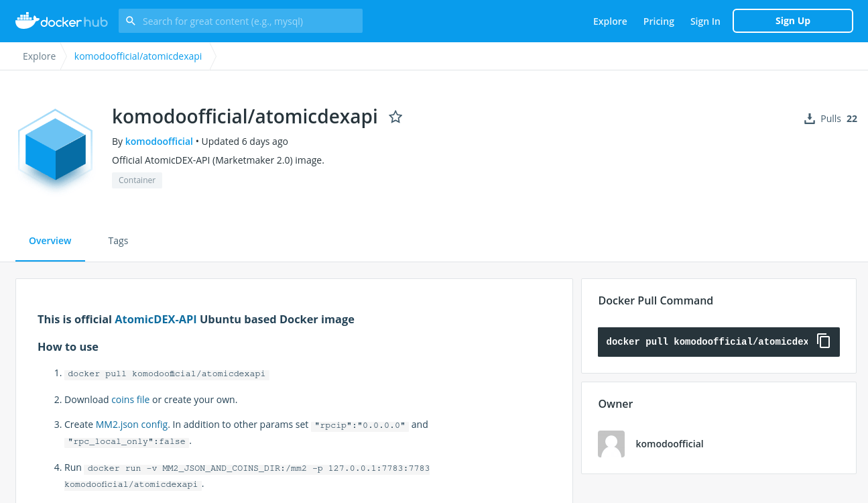Go to Sign In
The height and width of the screenshot is (503, 868).
705,21
